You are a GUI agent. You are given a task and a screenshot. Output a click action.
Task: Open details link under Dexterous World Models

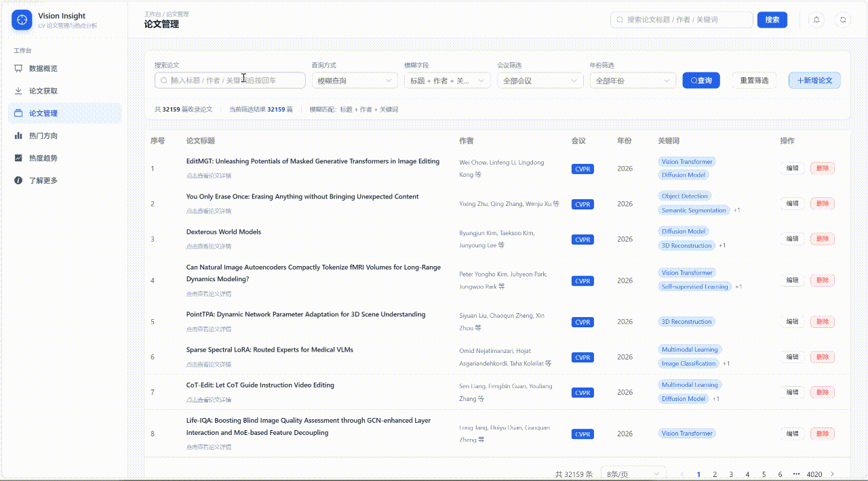pos(209,247)
